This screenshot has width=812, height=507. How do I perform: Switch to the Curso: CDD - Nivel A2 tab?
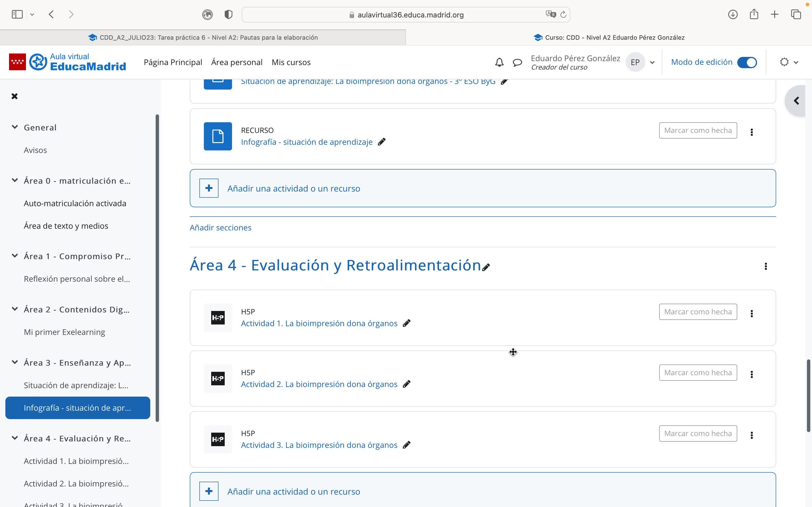tap(609, 37)
